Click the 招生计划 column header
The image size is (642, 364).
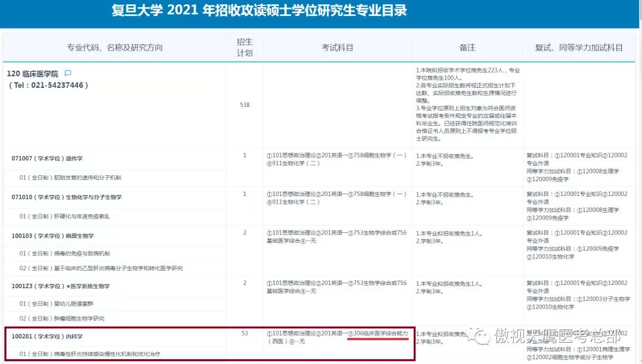[x=244, y=48]
